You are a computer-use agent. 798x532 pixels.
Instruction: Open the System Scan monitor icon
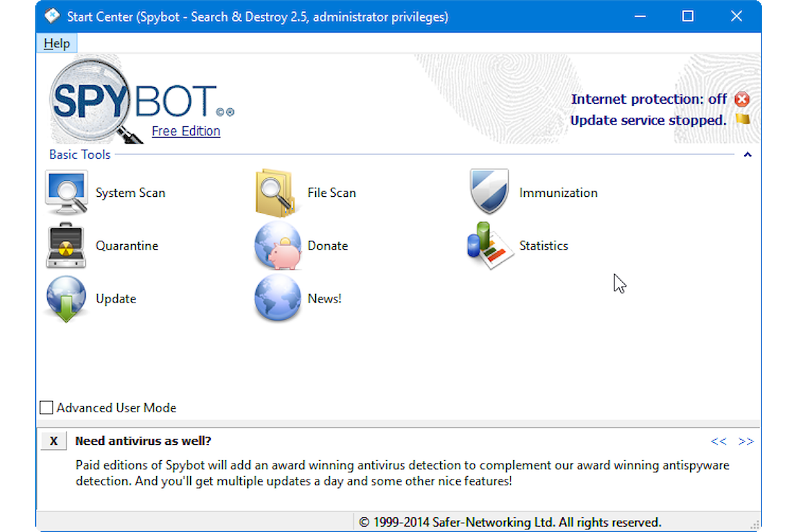[x=66, y=192]
